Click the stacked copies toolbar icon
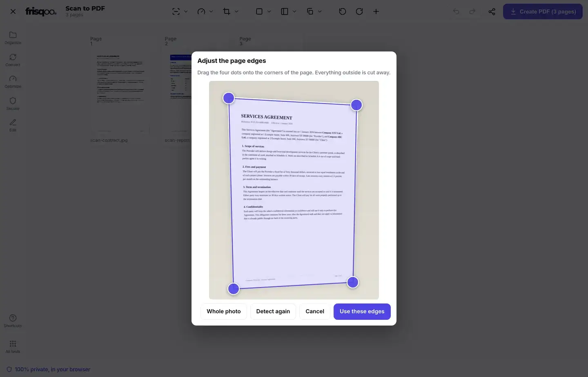This screenshot has width=588, height=377. 310,11
